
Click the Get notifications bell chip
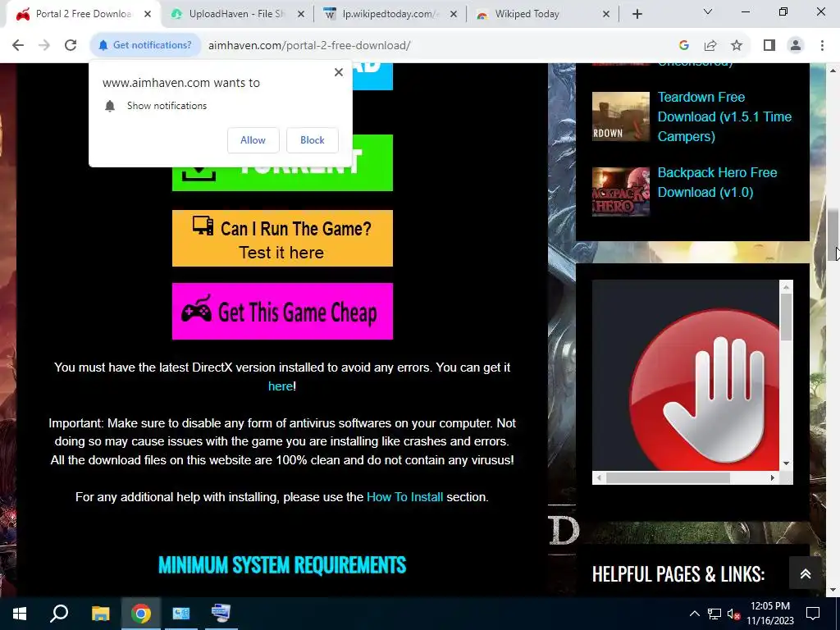145,46
